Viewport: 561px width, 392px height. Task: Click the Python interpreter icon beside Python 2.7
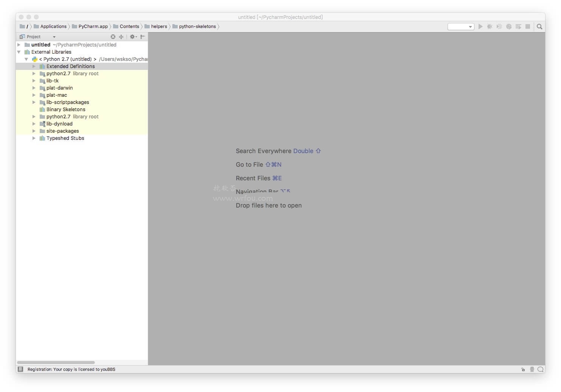35,59
